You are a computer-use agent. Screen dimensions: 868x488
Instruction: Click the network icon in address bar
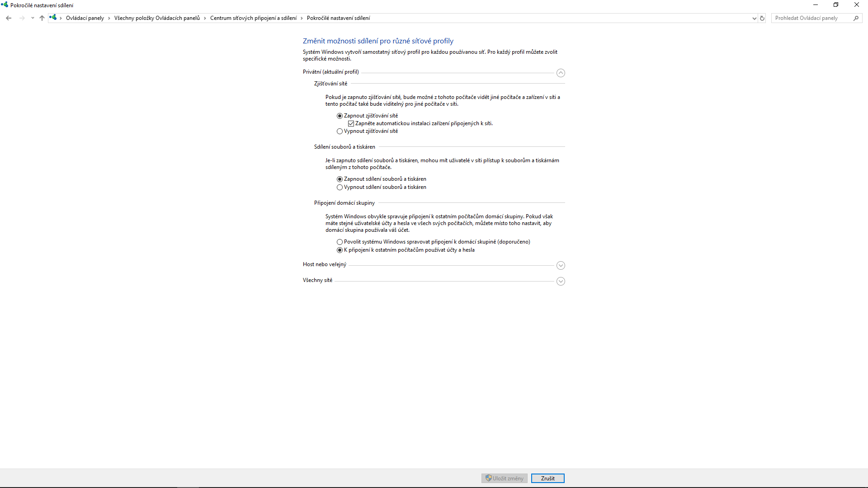click(x=53, y=18)
